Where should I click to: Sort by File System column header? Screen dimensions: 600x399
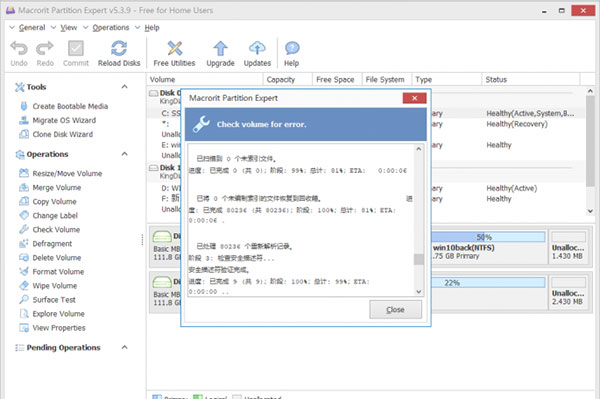386,80
